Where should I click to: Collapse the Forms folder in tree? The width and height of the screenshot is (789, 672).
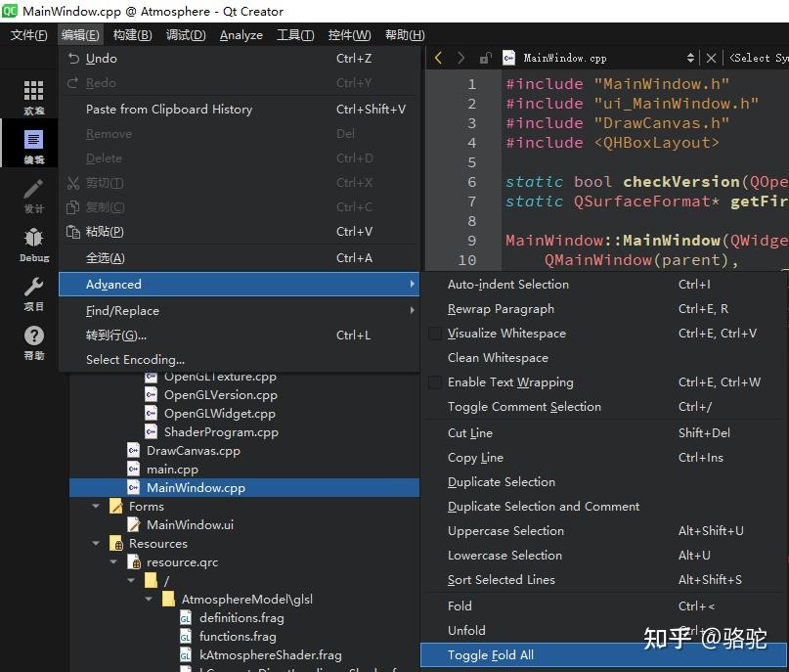coord(97,507)
